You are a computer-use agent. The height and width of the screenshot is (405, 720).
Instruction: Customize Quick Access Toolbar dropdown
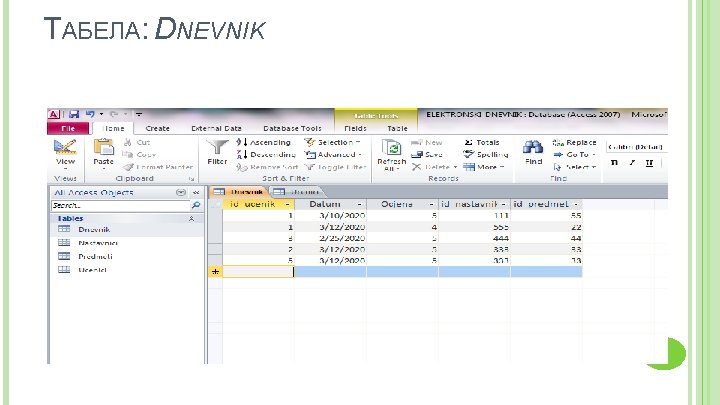(x=139, y=114)
